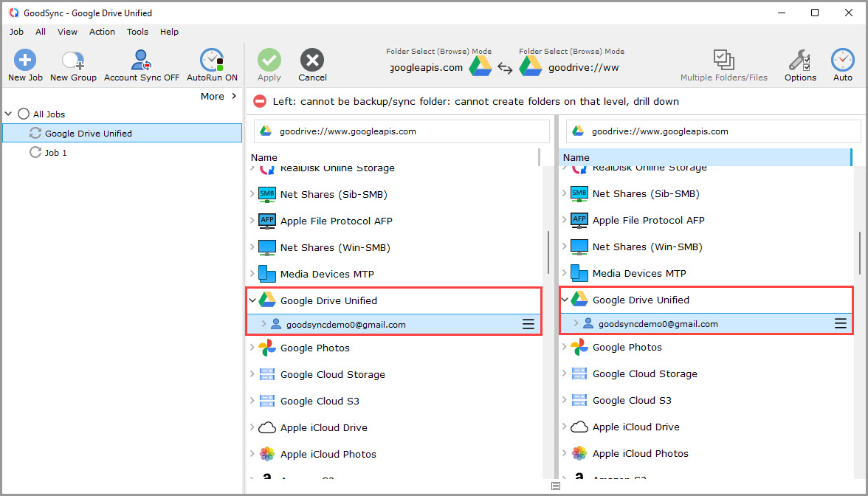The image size is (868, 496).
Task: Click the left pane vertical scrollbar
Action: pyautogui.click(x=548, y=252)
